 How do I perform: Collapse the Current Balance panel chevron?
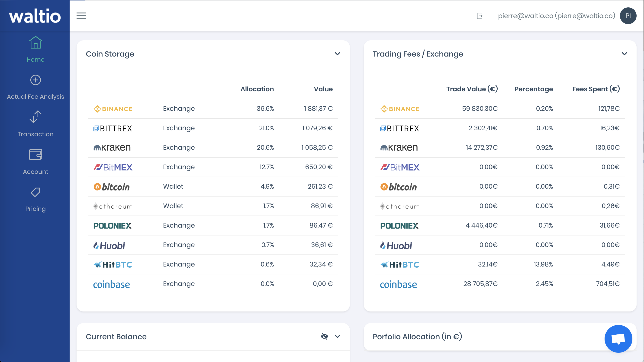(x=338, y=336)
